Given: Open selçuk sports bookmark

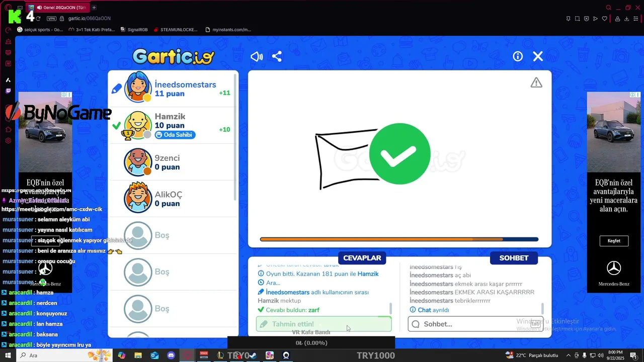Looking at the screenshot, I should pyautogui.click(x=40, y=30).
